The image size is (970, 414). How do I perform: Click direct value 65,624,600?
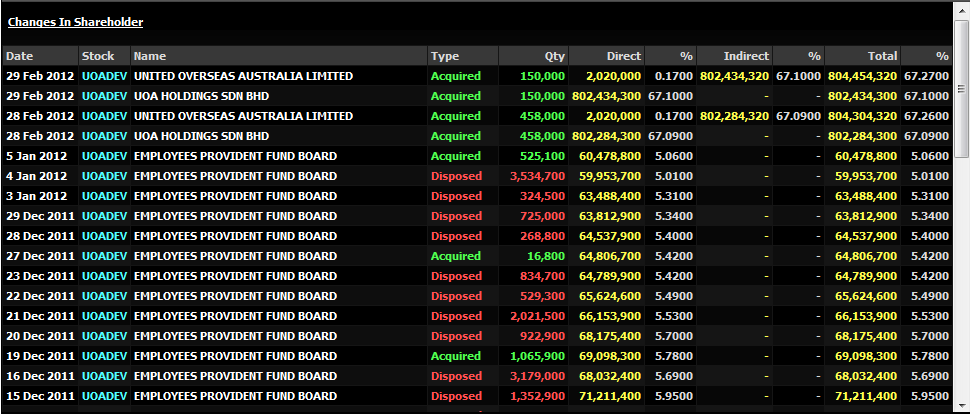point(611,296)
